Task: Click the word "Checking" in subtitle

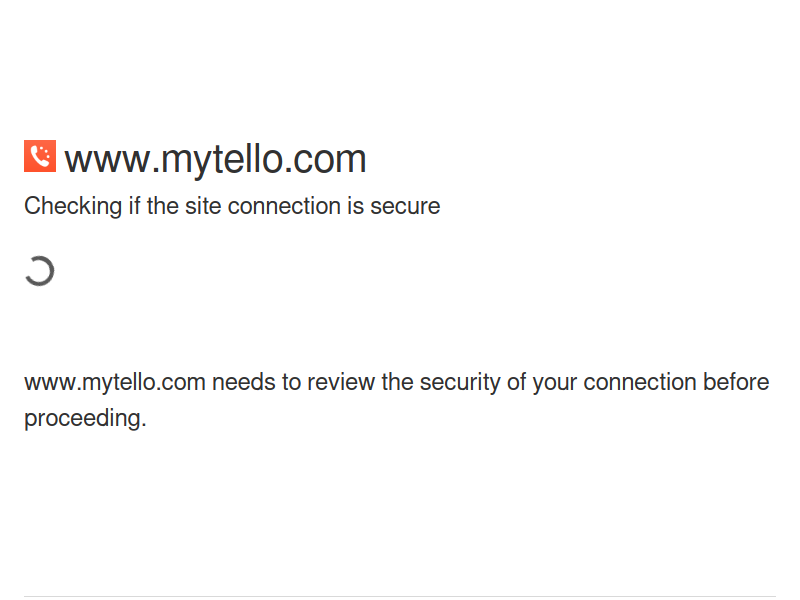Action: pyautogui.click(x=73, y=207)
